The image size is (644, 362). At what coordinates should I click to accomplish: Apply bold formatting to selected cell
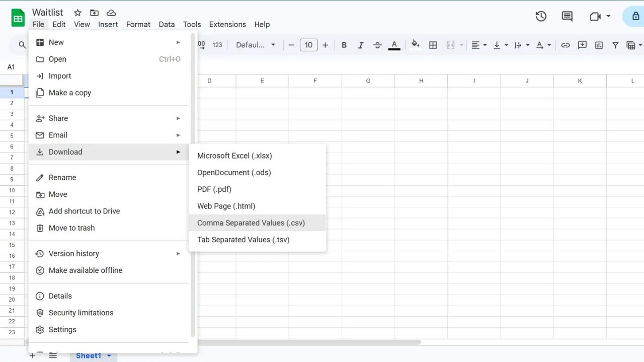(x=344, y=45)
